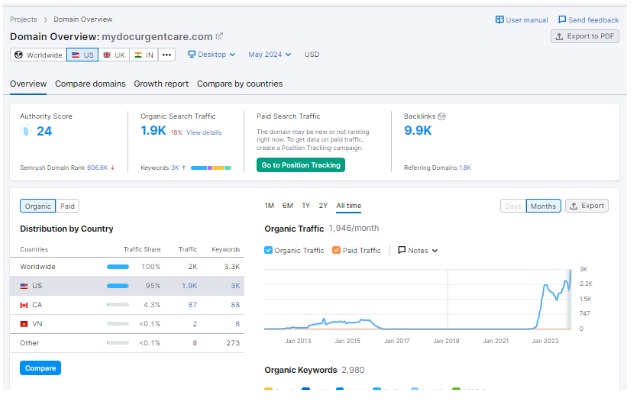Click the Worldwide globe icon
The width and height of the screenshot is (632, 400).
19,55
